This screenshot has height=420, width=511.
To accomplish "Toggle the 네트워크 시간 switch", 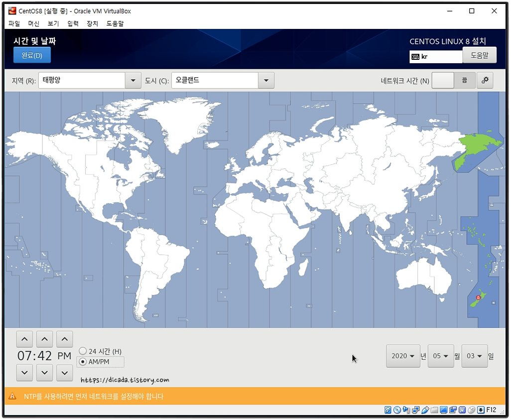I will 453,80.
